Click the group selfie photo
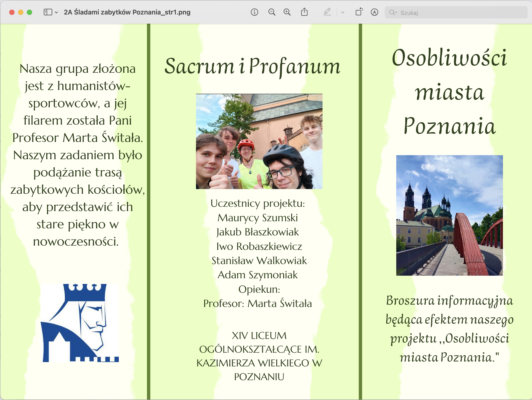532x400 pixels. tap(259, 141)
